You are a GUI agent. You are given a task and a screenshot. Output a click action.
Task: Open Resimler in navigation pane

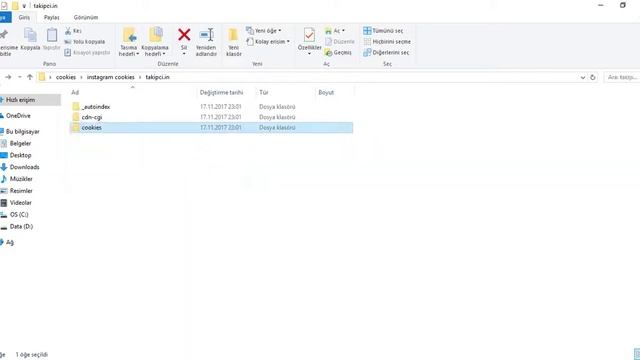tap(21, 191)
